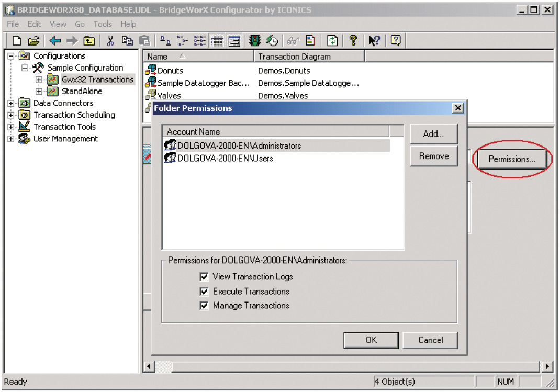Toggle Execute Transactions checkbox
Image resolution: width=560 pixels, height=392 pixels.
pyautogui.click(x=204, y=292)
